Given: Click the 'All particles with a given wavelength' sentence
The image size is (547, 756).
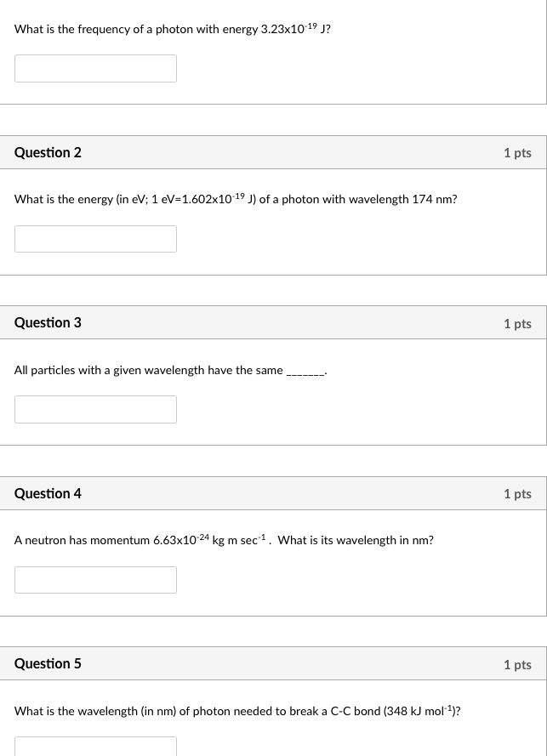Looking at the screenshot, I should coord(171,370).
